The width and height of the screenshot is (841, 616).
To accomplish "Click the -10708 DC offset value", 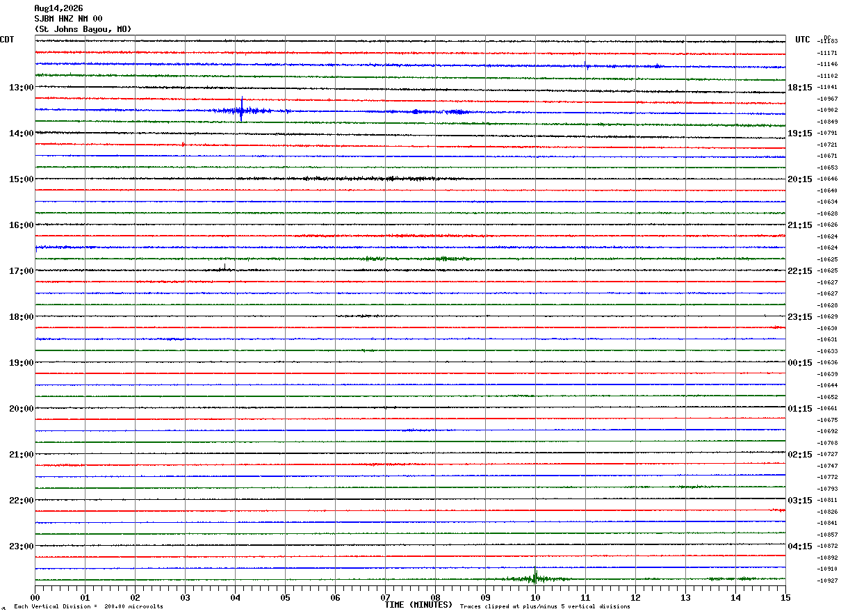I will [827, 443].
